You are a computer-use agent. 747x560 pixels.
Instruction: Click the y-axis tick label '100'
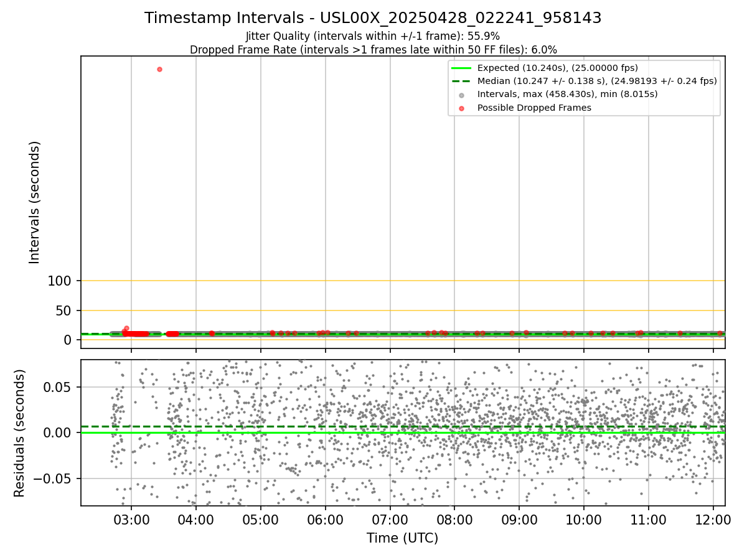pos(60,281)
